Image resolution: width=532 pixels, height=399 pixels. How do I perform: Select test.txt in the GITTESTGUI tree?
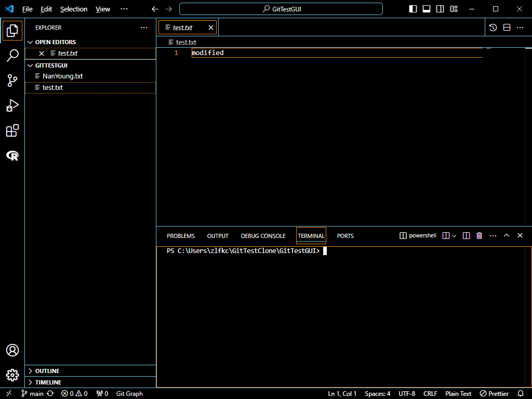point(90,87)
